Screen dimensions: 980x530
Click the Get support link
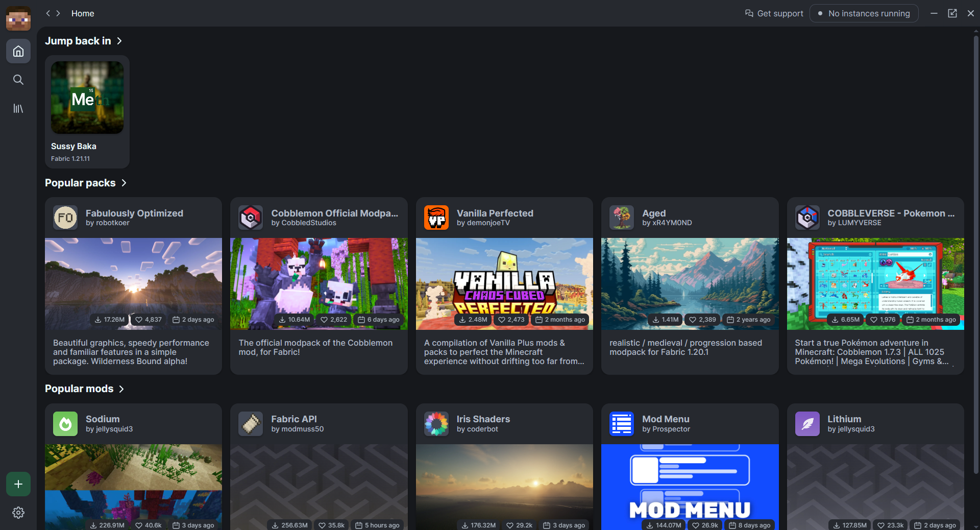(774, 13)
